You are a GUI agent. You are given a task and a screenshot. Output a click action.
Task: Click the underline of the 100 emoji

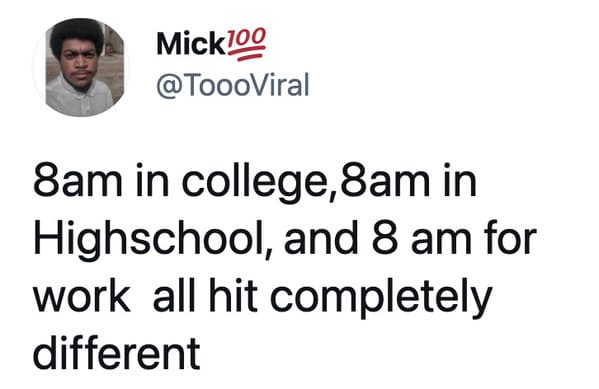246,56
